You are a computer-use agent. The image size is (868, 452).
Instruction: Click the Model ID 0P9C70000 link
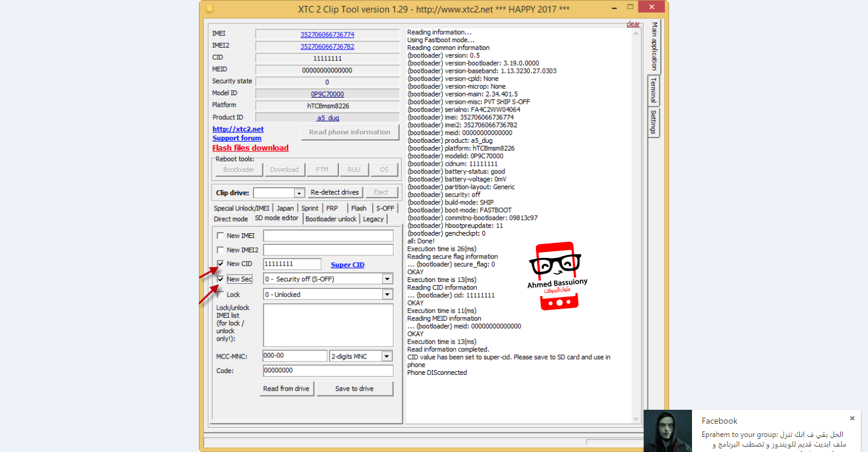(x=327, y=94)
